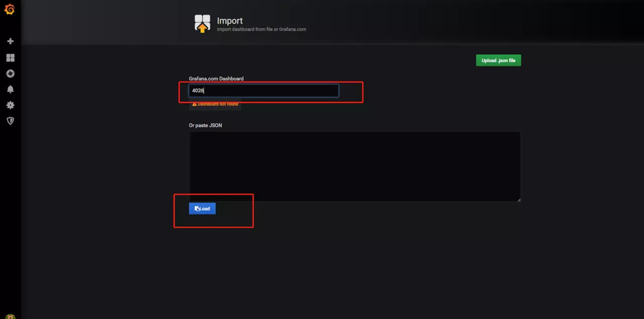Click the Import dashboard from file subtitle
This screenshot has width=644, height=319.
point(261,29)
